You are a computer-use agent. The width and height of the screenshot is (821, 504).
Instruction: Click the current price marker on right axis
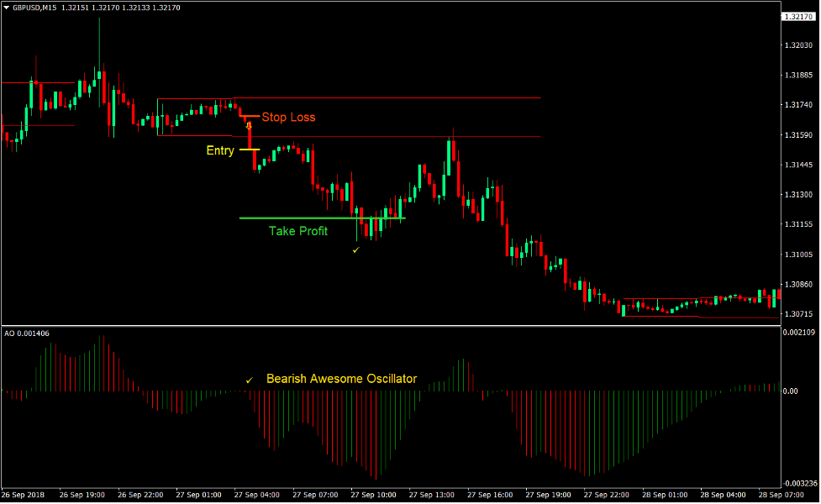pyautogui.click(x=797, y=15)
